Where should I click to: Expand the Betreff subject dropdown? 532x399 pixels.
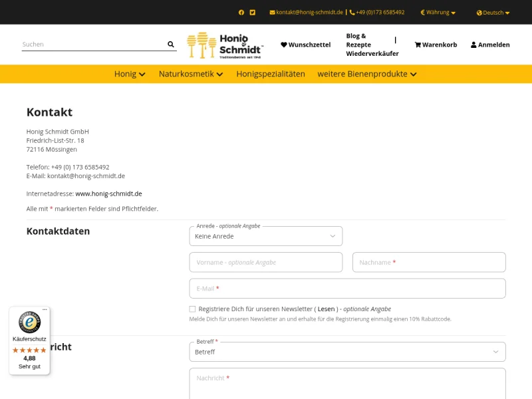click(347, 352)
